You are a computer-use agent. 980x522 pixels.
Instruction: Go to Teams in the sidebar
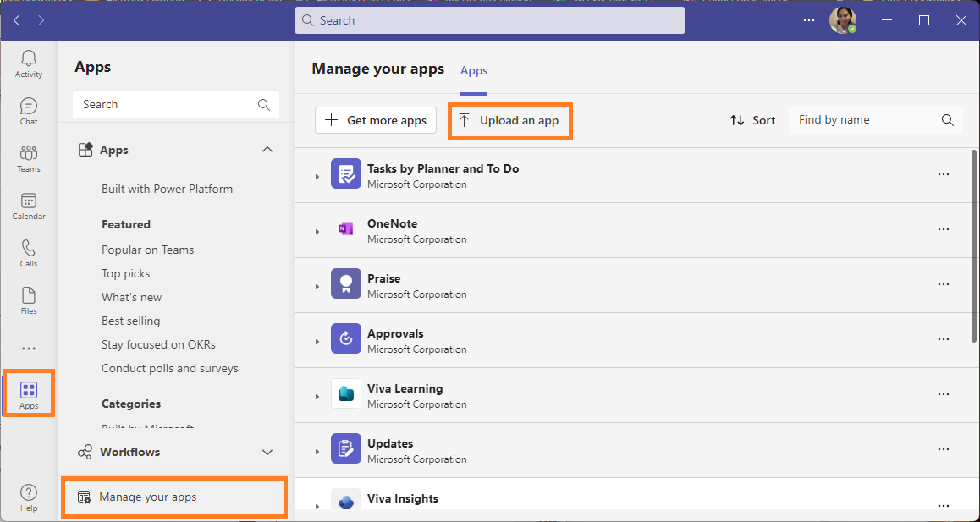point(29,158)
